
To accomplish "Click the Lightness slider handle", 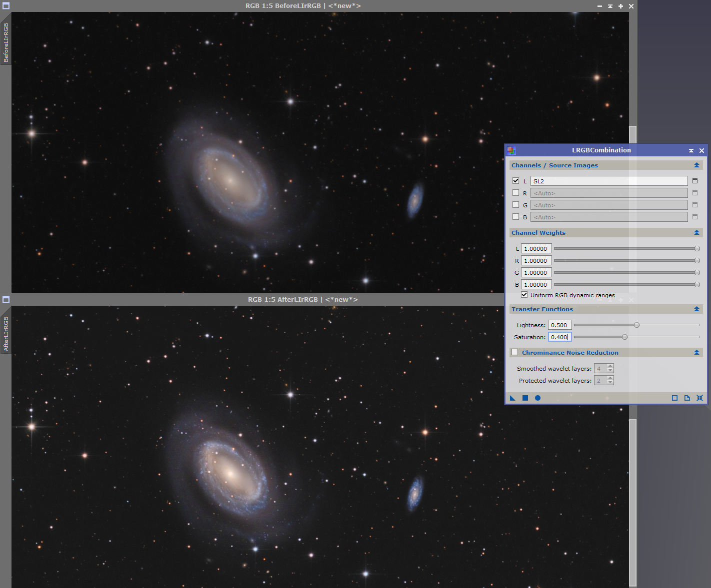I will tap(636, 325).
